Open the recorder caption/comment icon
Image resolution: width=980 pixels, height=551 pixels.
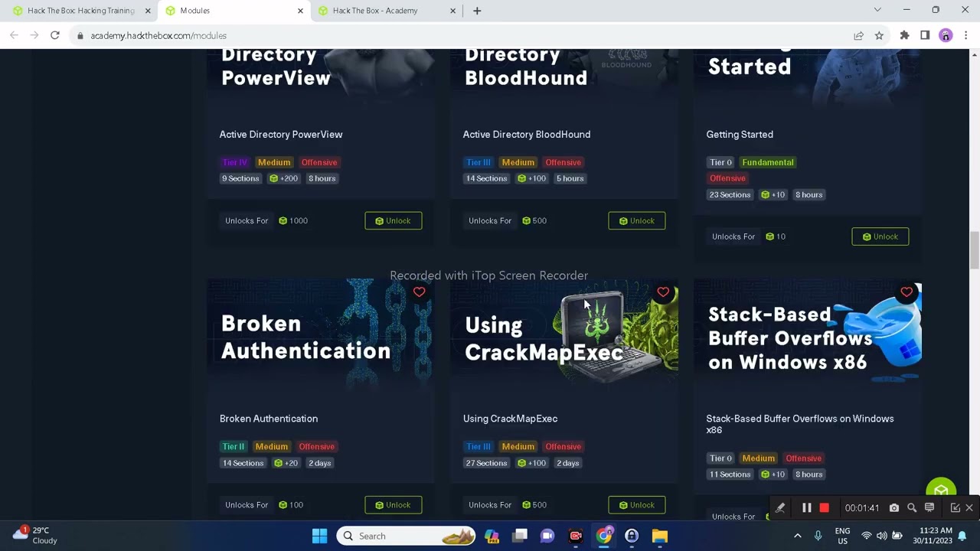click(x=929, y=508)
